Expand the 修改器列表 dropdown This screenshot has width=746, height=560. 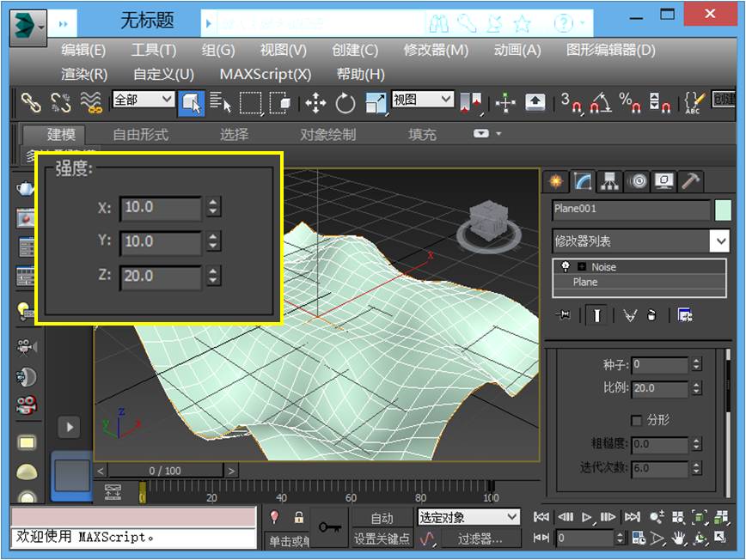tap(720, 241)
